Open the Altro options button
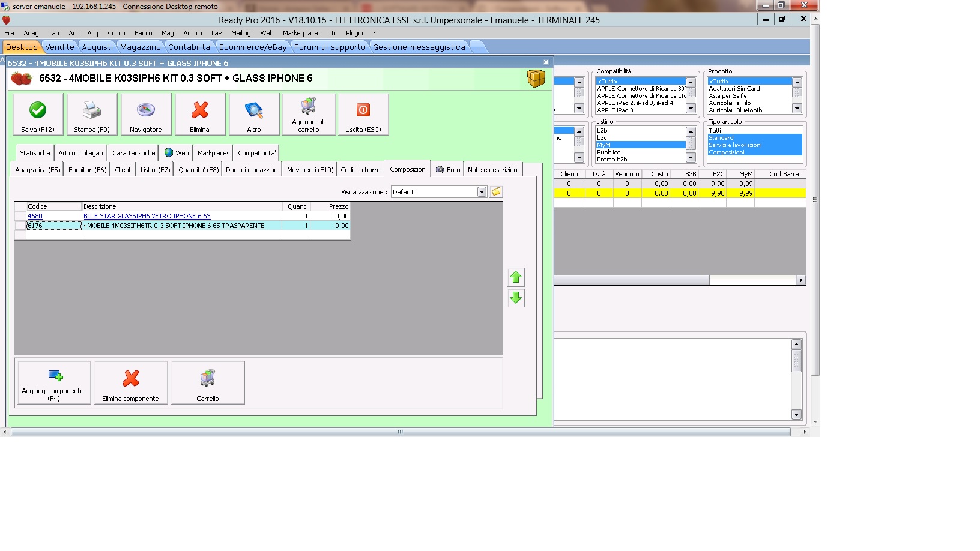The width and height of the screenshot is (980, 551). point(254,114)
